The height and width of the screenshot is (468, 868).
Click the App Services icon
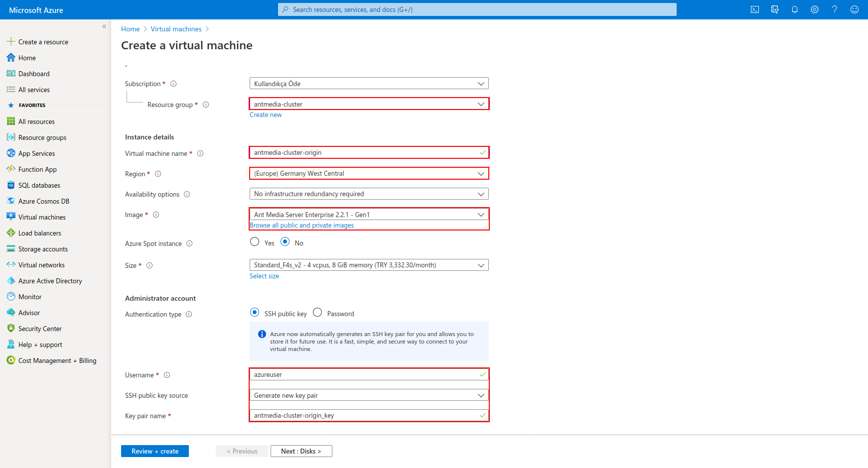[x=11, y=153]
